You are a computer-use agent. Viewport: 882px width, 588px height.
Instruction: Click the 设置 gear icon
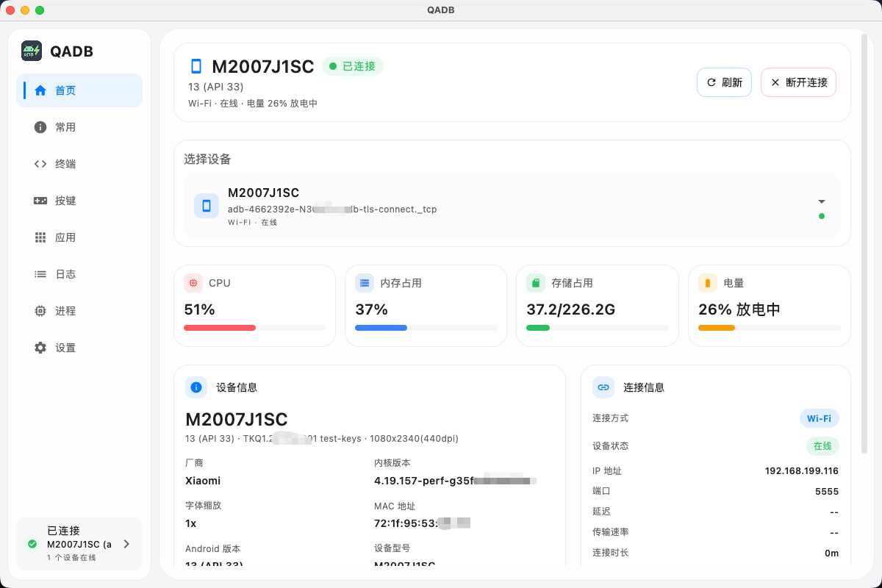40,348
